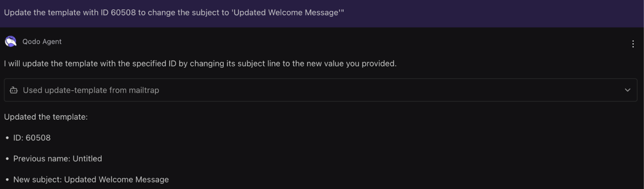Select the 'New subject' bullet item
The height and width of the screenshot is (189, 644).
[91, 179]
